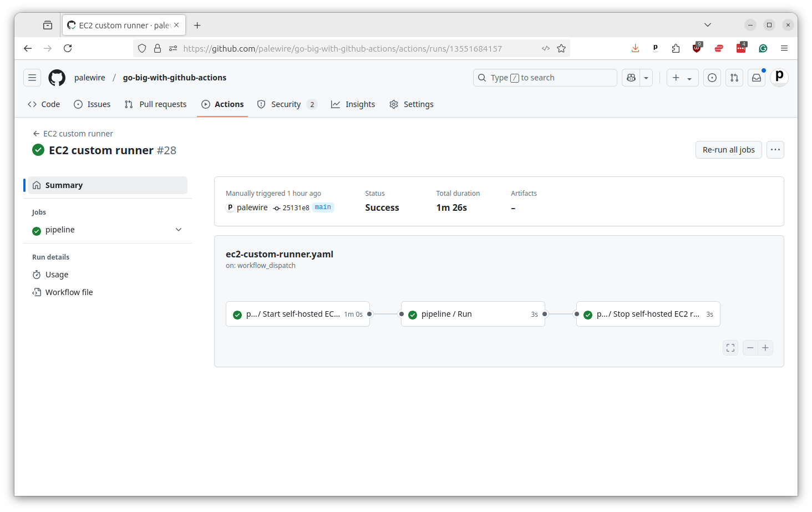The width and height of the screenshot is (812, 512).
Task: Open the global navigation hamburger menu
Action: point(32,78)
